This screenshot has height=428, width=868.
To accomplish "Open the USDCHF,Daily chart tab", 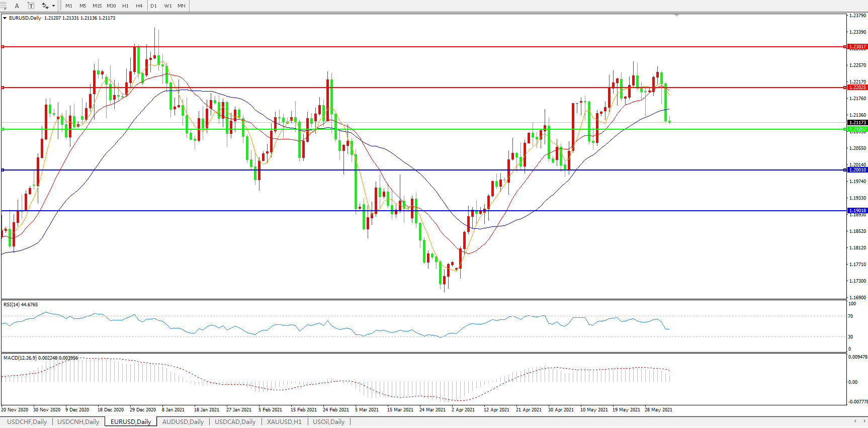I will pyautogui.click(x=27, y=422).
